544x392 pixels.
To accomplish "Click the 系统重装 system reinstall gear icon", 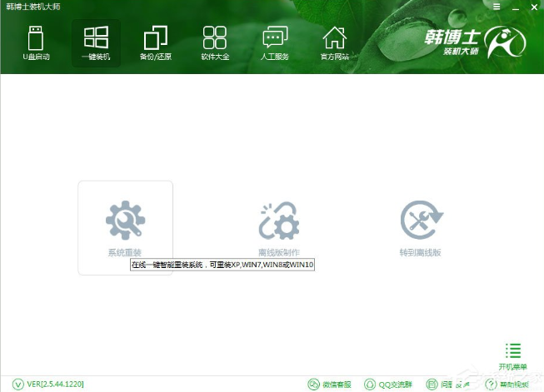I will tap(125, 220).
